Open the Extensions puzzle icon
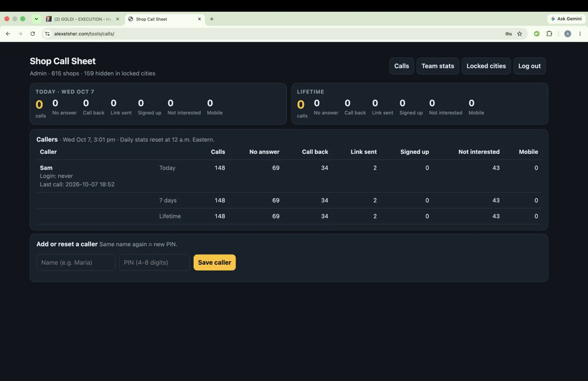The height and width of the screenshot is (381, 588). coord(549,33)
